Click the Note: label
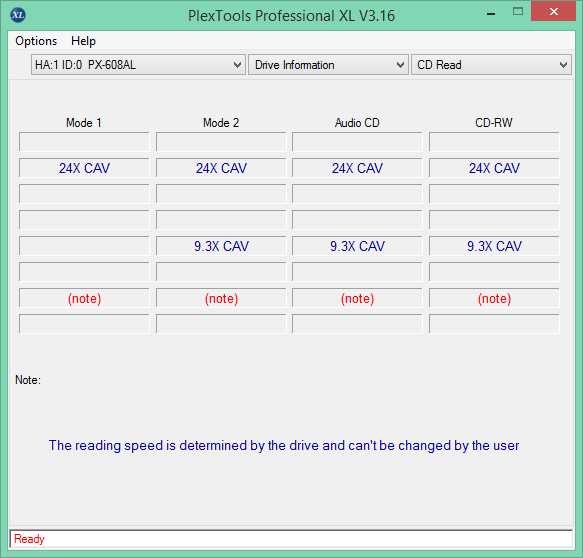The height and width of the screenshot is (558, 583). 28,380
